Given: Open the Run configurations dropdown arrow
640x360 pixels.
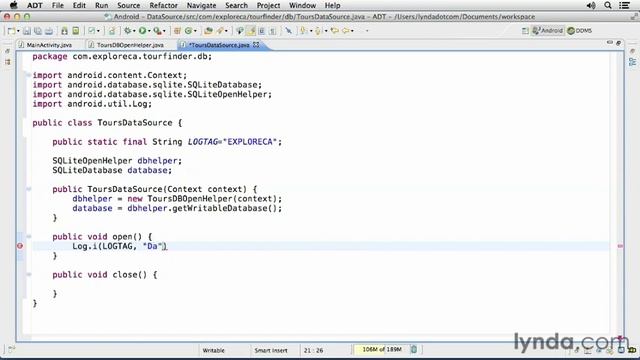Looking at the screenshot, I should pos(149,31).
